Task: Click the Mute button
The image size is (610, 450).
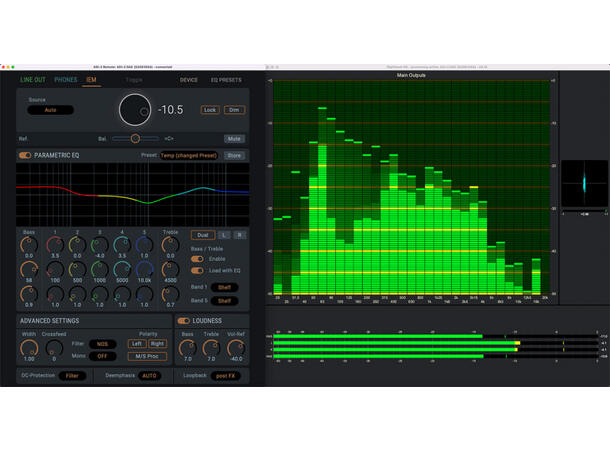Action: (x=234, y=138)
